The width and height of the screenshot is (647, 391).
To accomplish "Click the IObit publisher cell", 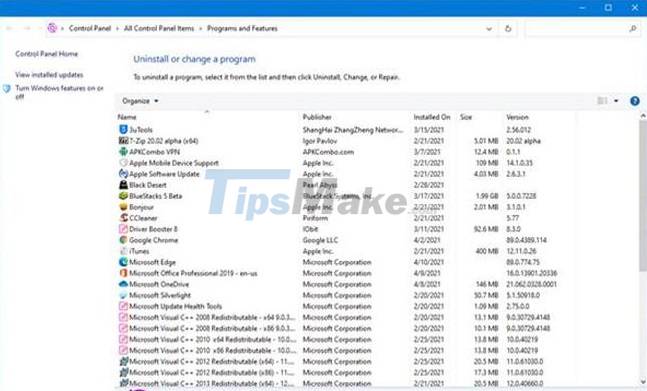I will point(310,229).
